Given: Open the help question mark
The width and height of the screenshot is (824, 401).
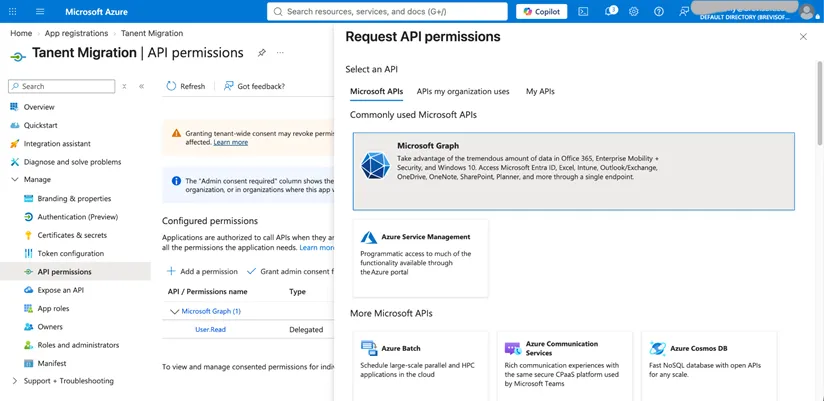Looking at the screenshot, I should 658,12.
